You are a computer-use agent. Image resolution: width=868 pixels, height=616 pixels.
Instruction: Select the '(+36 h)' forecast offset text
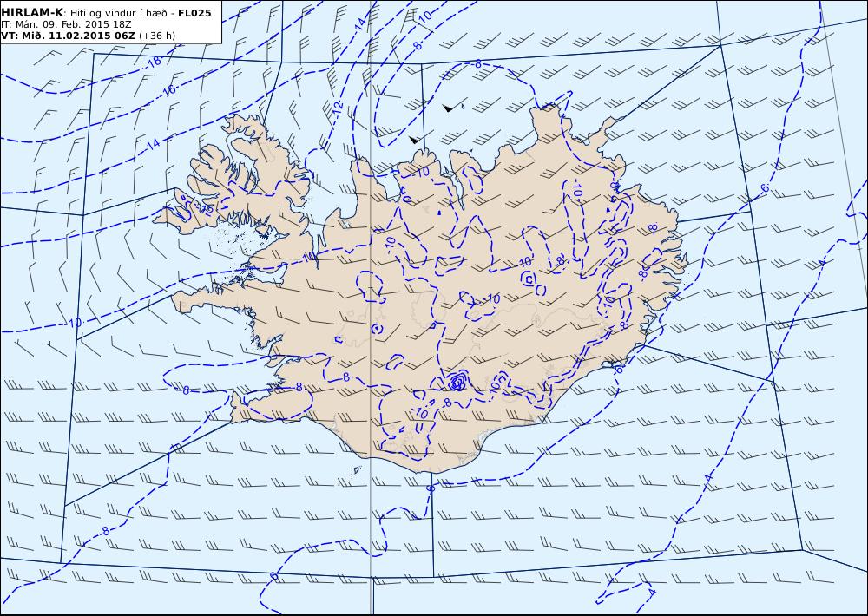[157, 36]
